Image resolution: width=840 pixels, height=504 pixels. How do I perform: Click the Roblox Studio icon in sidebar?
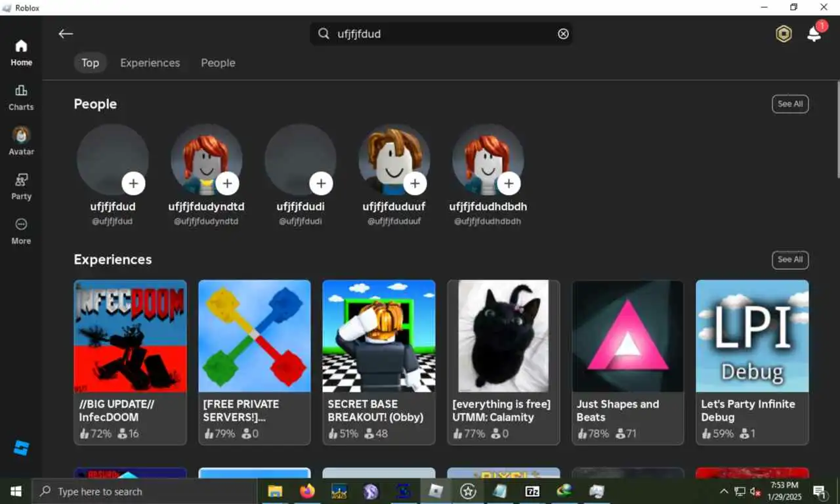(21, 448)
